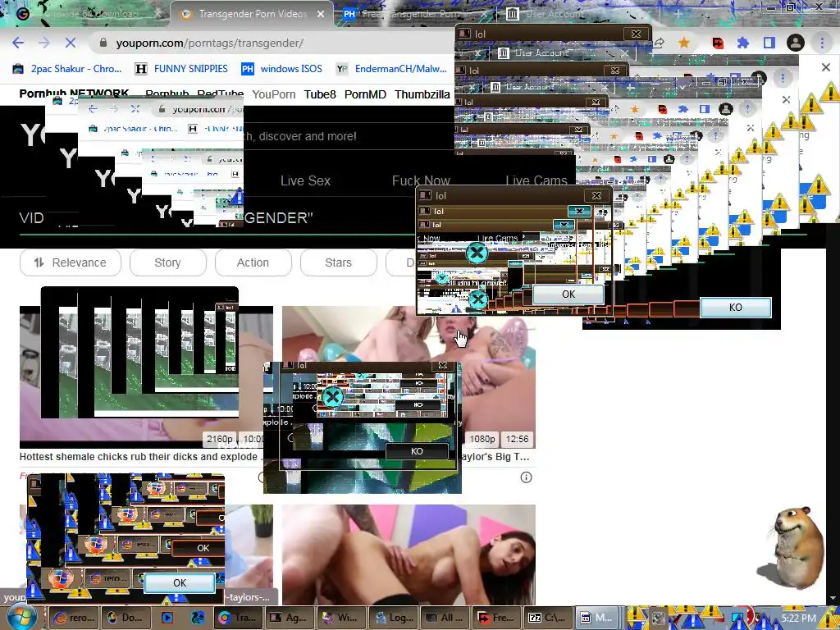The width and height of the screenshot is (840, 630).
Task: Click the blue OK button at bottom left
Action: 180,583
